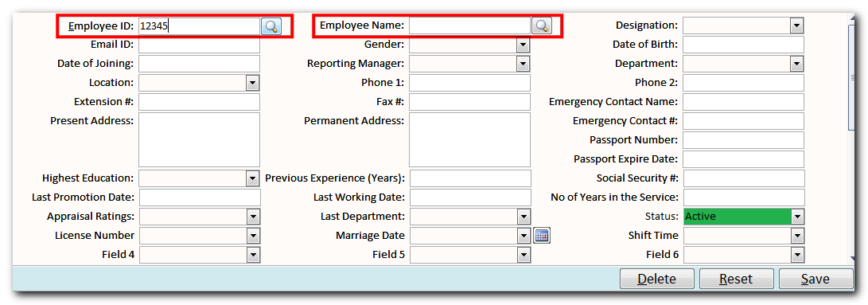
Task: Open the Field 5 dropdown
Action: (x=524, y=255)
